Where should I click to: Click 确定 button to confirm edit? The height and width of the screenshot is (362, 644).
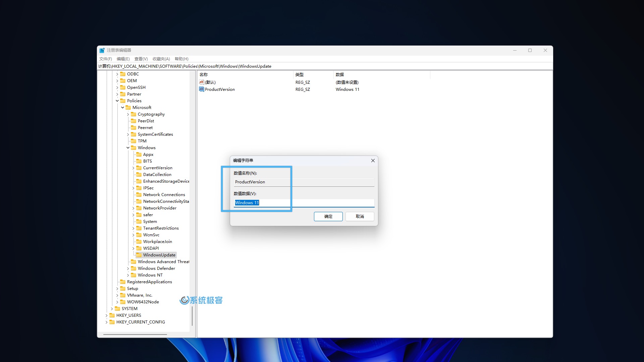[328, 216]
